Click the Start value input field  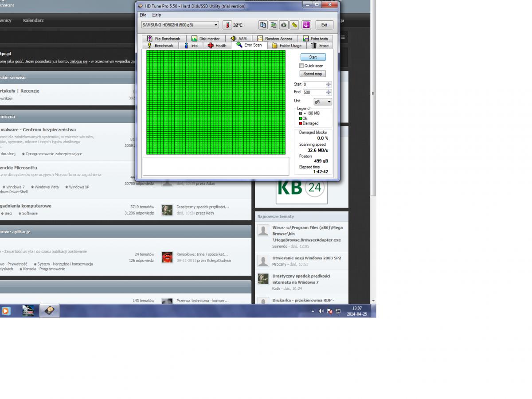click(x=314, y=84)
